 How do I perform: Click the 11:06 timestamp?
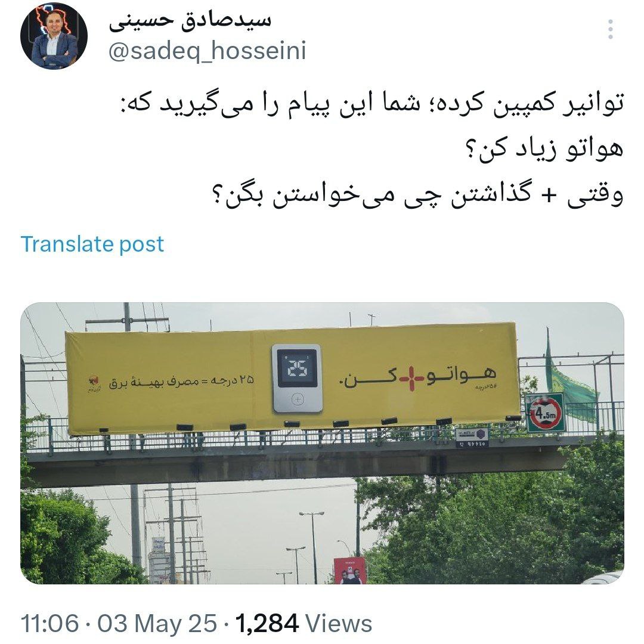point(49,623)
